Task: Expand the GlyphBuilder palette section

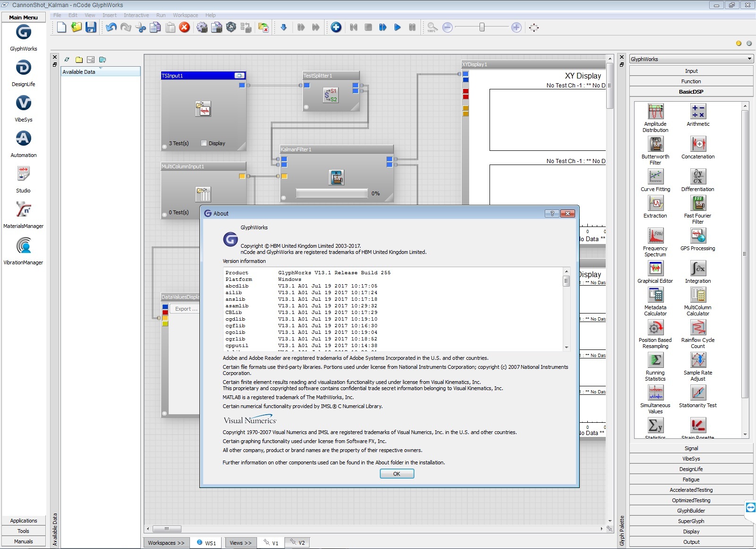Action: pyautogui.click(x=691, y=511)
